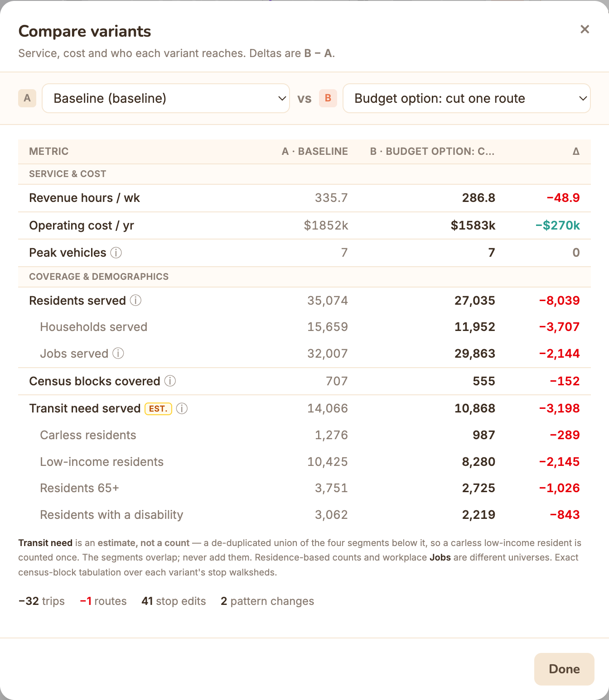Click the −1,026 residents 65+ delta
The image size is (609, 700).
point(559,488)
